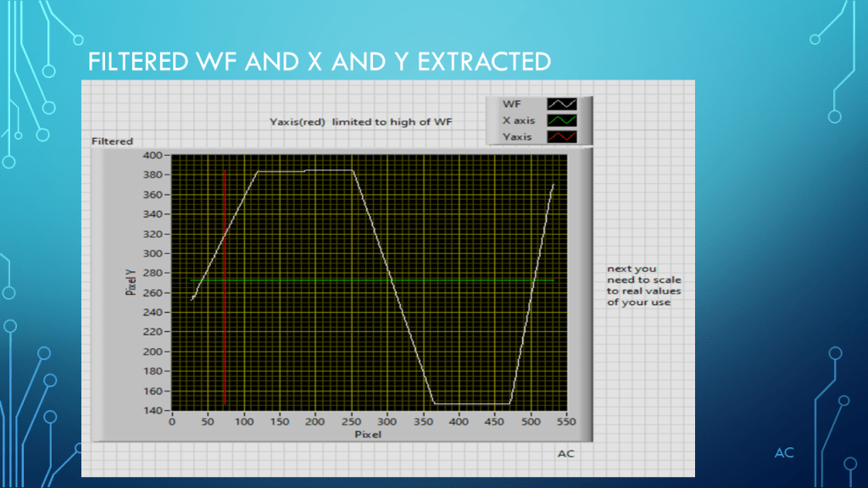Click the Filtered graph caption
The width and height of the screenshot is (868, 488).
click(112, 141)
